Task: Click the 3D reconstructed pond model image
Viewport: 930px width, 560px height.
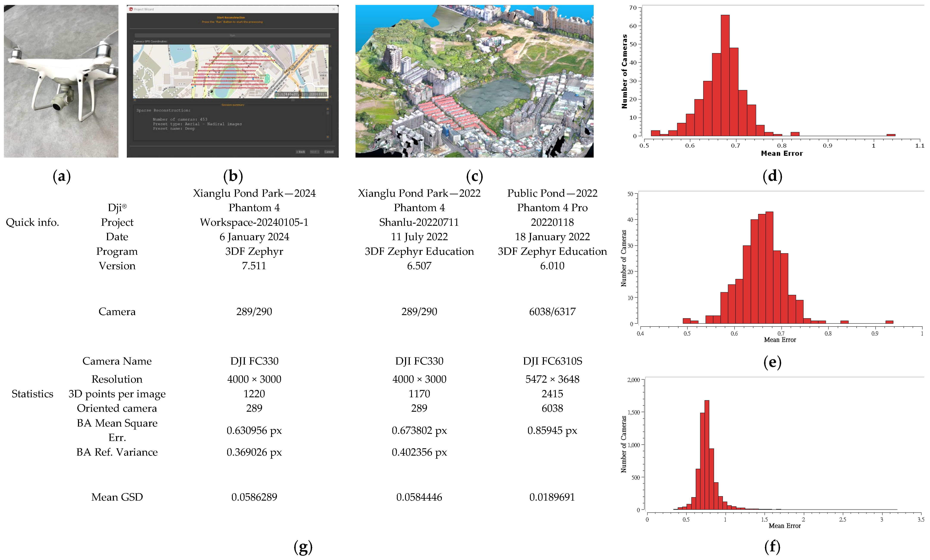Action: click(x=474, y=81)
